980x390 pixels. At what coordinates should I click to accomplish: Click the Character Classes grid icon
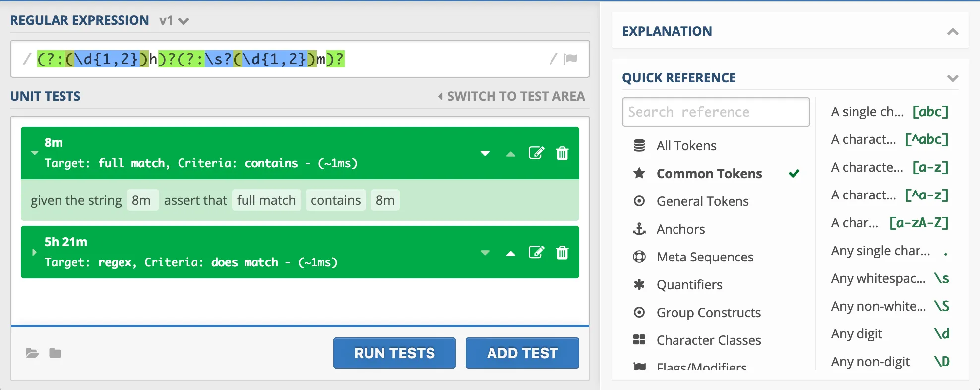coord(639,340)
